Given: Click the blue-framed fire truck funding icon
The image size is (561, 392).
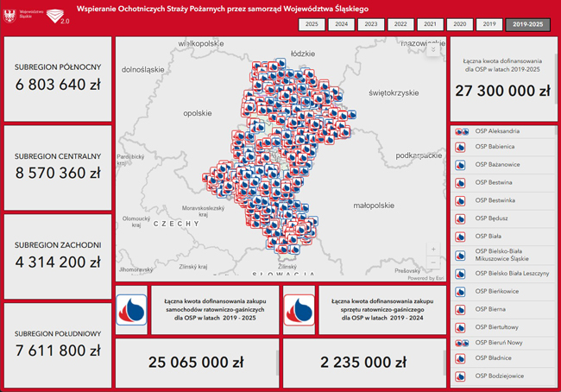Looking at the screenshot, I should tap(131, 310).
